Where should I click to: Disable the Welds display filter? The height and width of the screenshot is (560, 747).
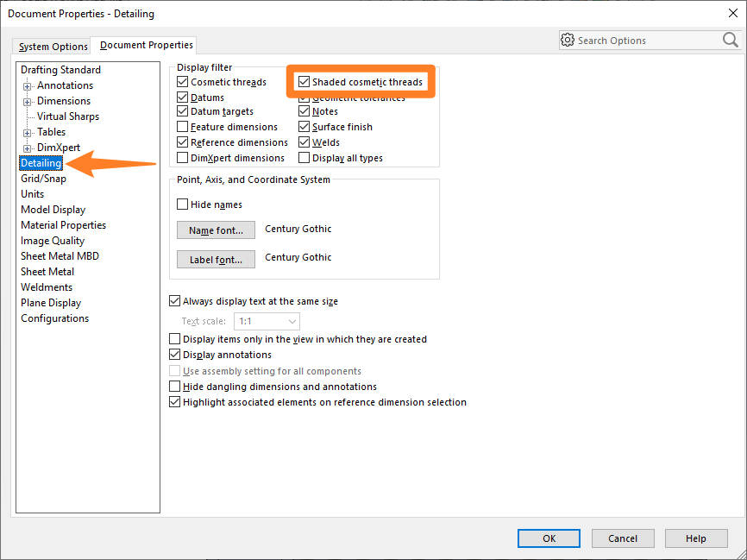coord(305,142)
